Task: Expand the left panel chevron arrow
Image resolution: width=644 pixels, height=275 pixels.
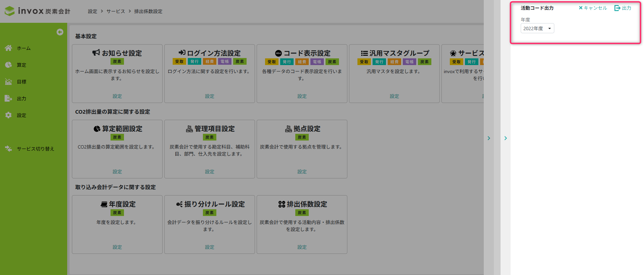Action: click(x=489, y=138)
